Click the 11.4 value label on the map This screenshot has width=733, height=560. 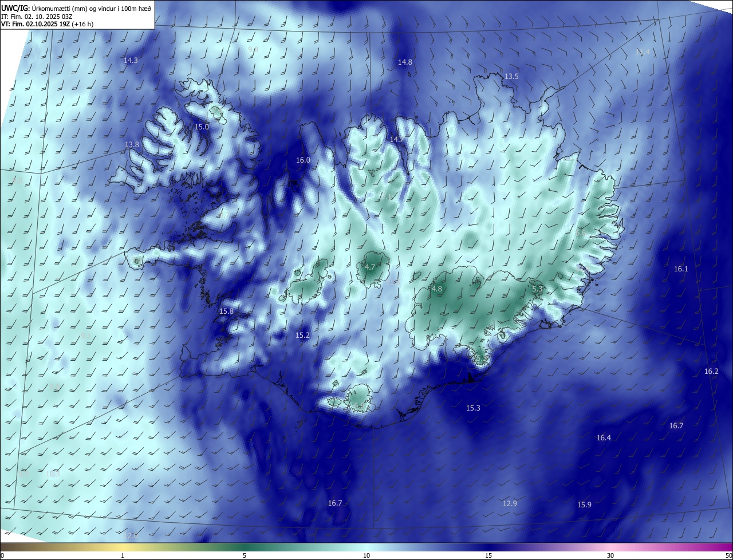pos(643,52)
